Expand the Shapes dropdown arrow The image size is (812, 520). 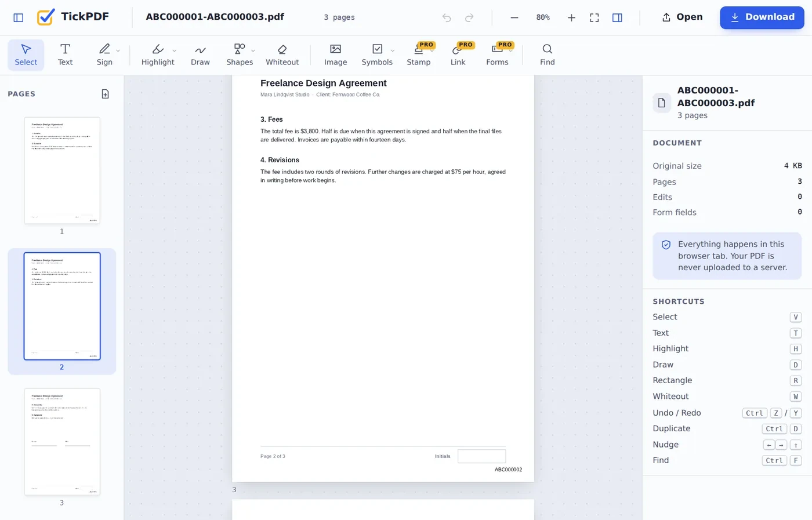(x=253, y=50)
